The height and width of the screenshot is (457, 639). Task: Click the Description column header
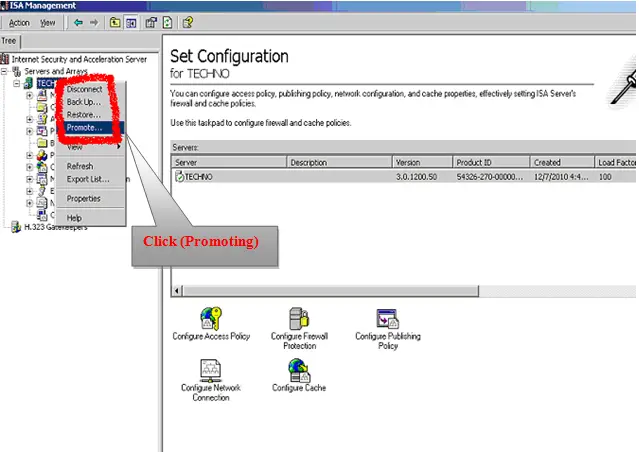(339, 162)
